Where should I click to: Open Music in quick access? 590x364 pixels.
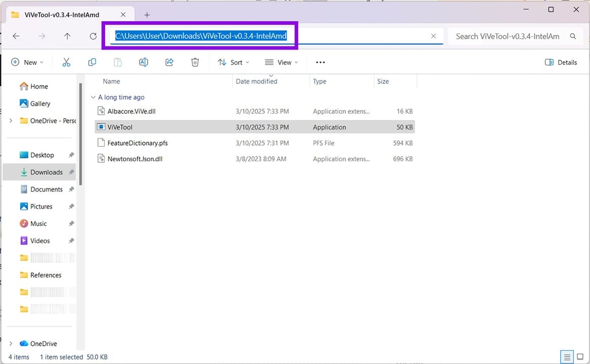pos(38,223)
